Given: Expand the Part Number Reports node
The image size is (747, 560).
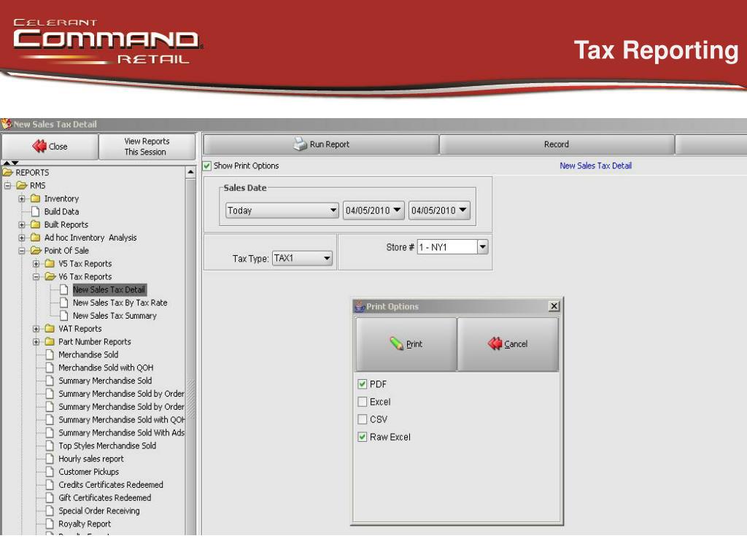Looking at the screenshot, I should (x=36, y=341).
